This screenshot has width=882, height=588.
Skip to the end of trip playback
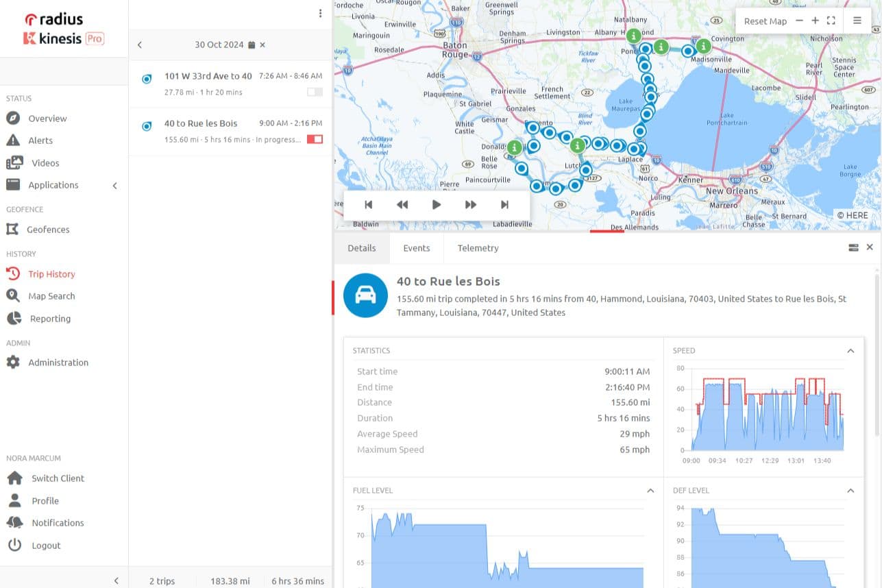click(505, 204)
